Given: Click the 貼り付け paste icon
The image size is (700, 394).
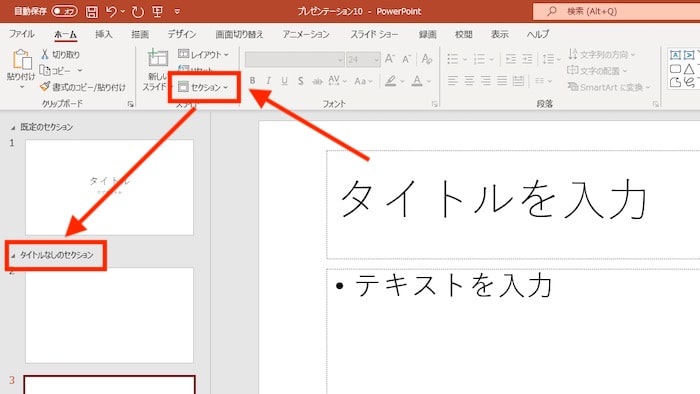Looking at the screenshot, I should point(21,59).
